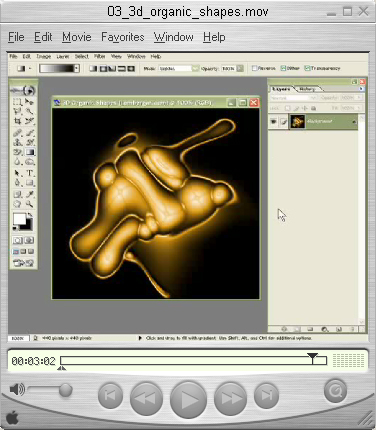Switch to the History tab
Screen dimensions: 376x430
point(307,89)
